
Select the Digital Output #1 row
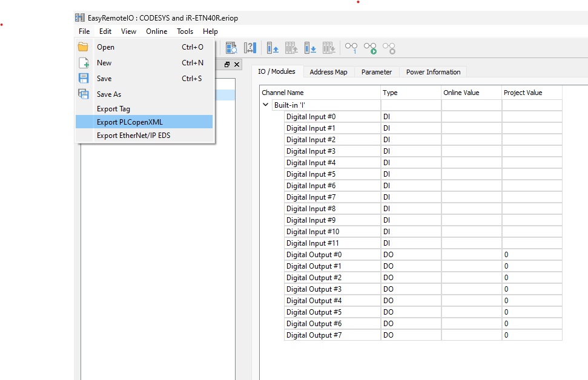click(423, 266)
